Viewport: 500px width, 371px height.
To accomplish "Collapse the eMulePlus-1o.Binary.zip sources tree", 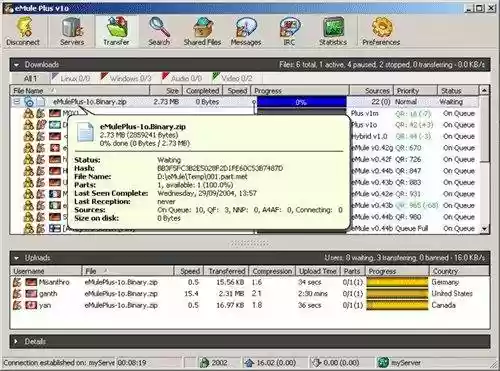I will (x=16, y=102).
